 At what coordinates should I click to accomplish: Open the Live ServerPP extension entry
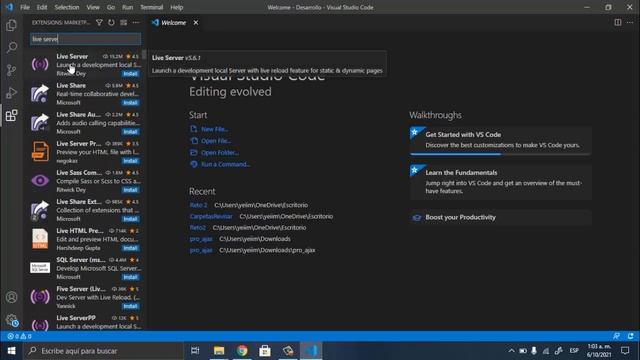(85, 323)
